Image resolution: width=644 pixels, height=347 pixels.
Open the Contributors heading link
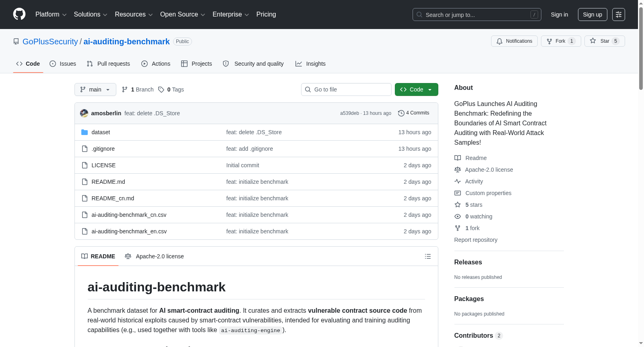tap(479, 336)
